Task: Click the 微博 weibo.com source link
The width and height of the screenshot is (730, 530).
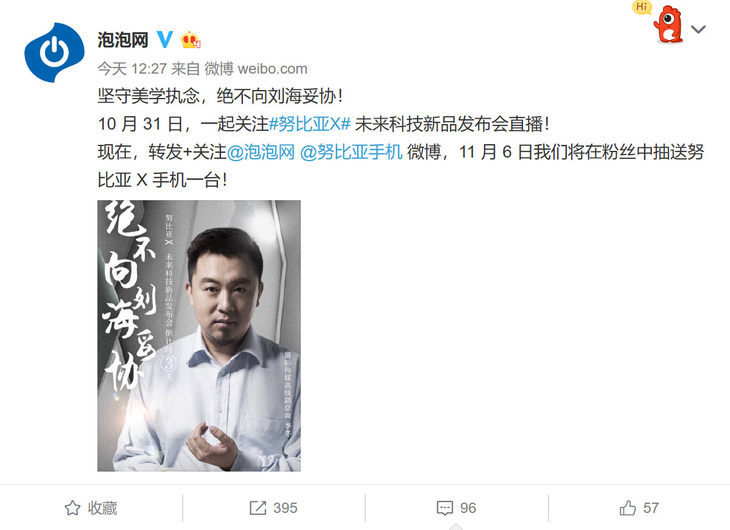Action: [x=256, y=69]
